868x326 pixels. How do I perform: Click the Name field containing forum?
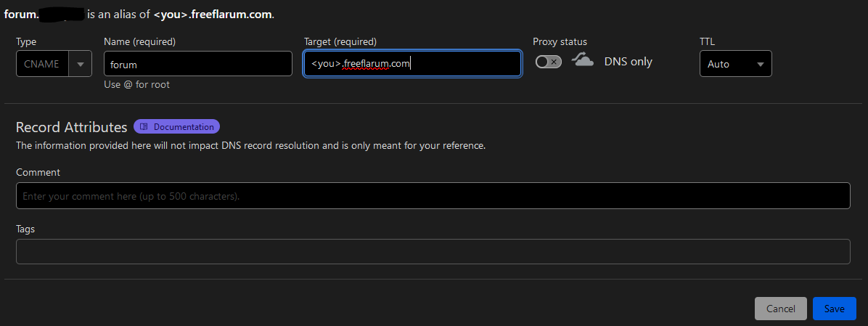pyautogui.click(x=197, y=64)
